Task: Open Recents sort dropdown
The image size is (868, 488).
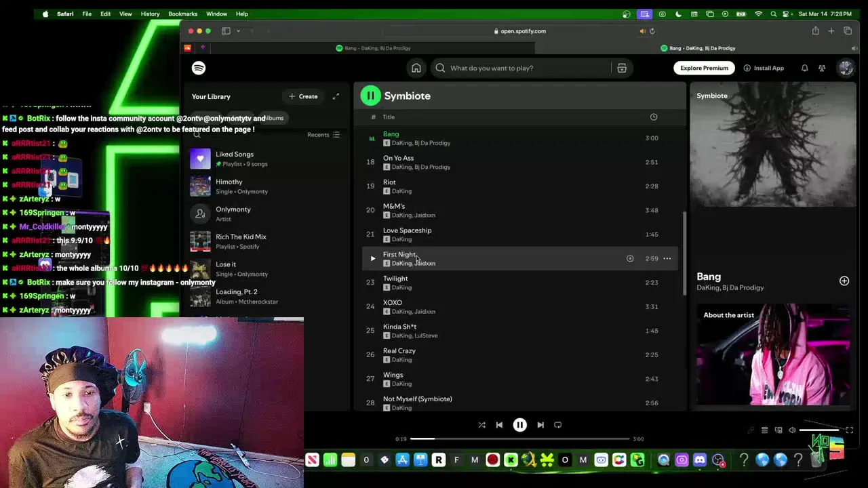Action: click(x=323, y=135)
